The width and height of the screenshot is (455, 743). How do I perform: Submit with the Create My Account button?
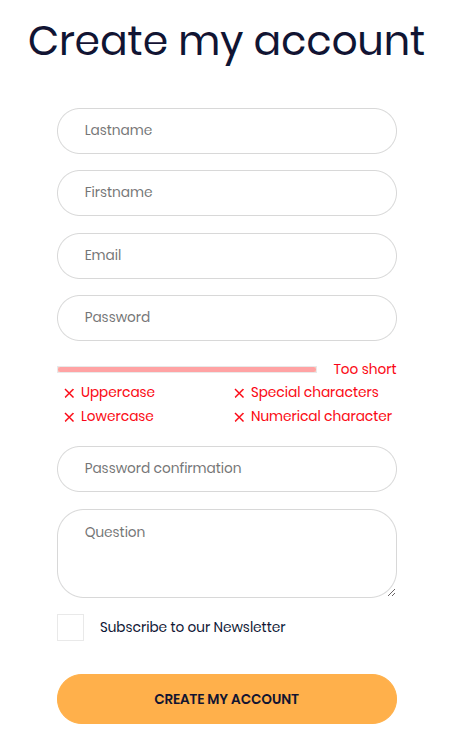pos(227,699)
